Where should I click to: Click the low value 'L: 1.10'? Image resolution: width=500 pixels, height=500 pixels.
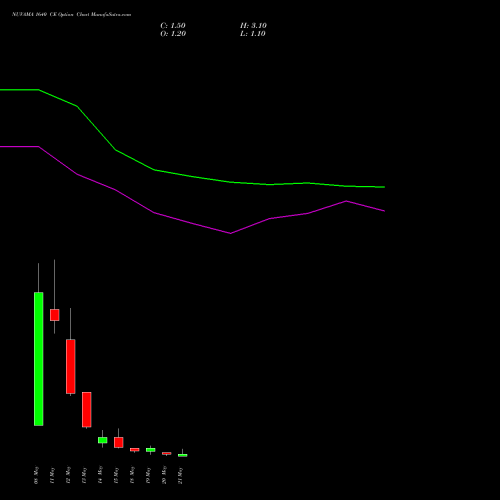(x=253, y=34)
